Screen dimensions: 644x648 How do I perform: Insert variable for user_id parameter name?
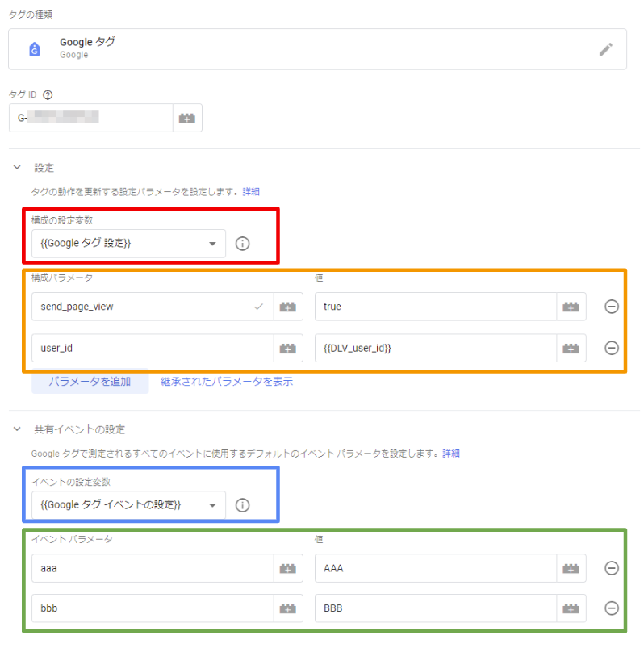point(288,348)
